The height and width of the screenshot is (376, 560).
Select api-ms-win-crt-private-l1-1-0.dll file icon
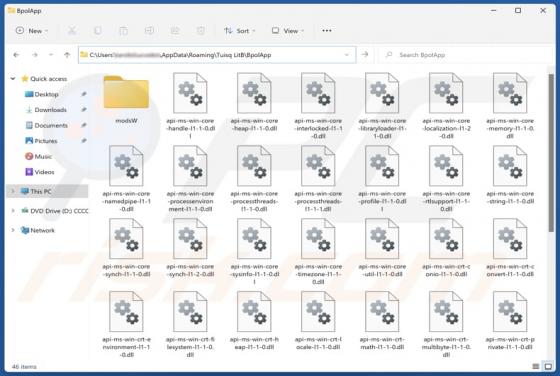coord(510,311)
